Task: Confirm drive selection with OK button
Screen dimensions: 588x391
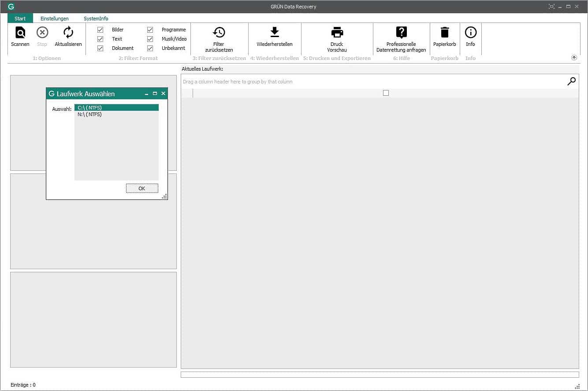Action: 142,188
